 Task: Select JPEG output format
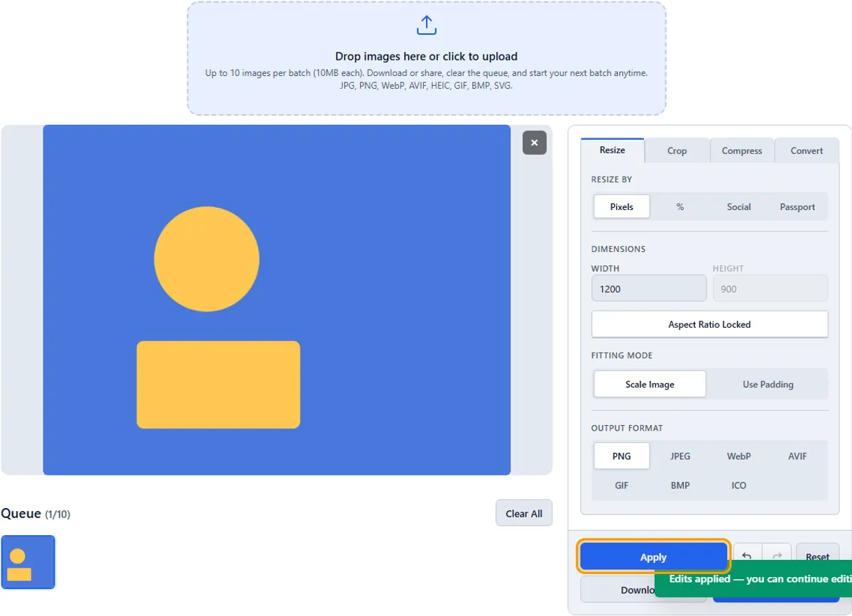tap(680, 456)
